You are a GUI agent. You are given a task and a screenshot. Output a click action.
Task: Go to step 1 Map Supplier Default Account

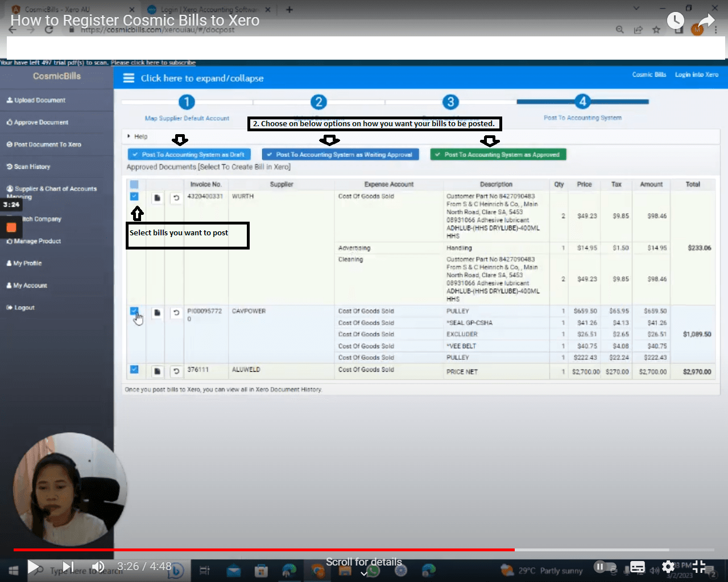tap(187, 102)
